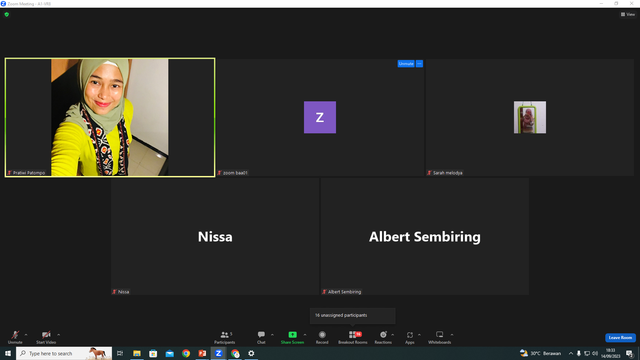Open Task View on the taskbar
The height and width of the screenshot is (360, 640).
120,353
